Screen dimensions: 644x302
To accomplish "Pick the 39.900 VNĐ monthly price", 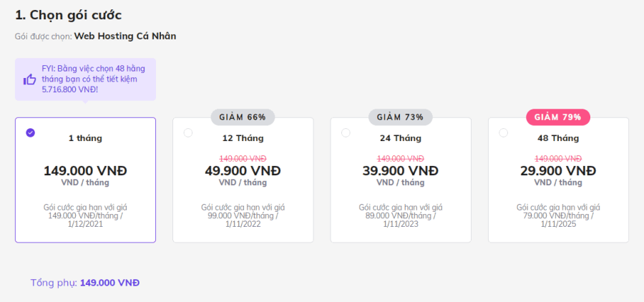I will [401, 170].
